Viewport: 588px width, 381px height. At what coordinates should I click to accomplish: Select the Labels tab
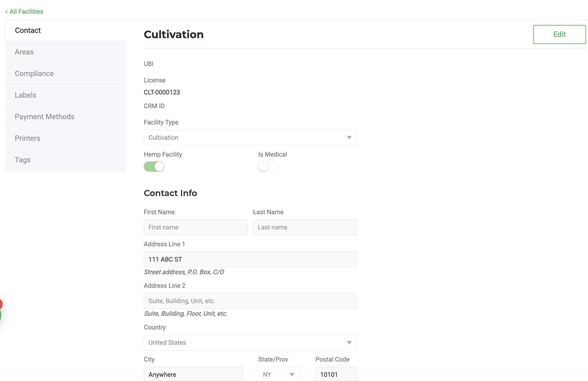click(65, 95)
